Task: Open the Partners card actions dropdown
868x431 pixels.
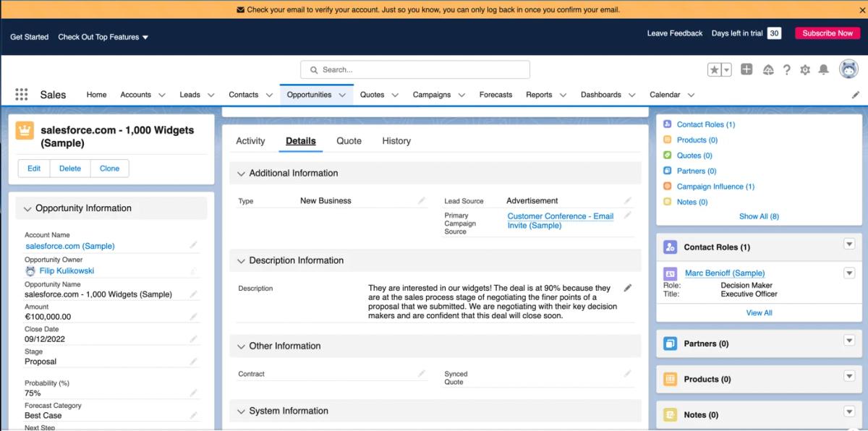Action: pyautogui.click(x=849, y=341)
